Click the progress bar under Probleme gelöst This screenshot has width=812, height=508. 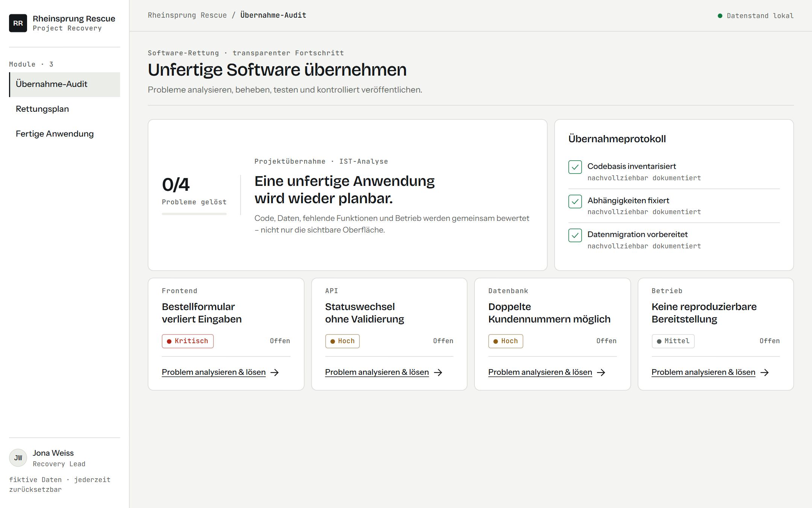tap(194, 214)
